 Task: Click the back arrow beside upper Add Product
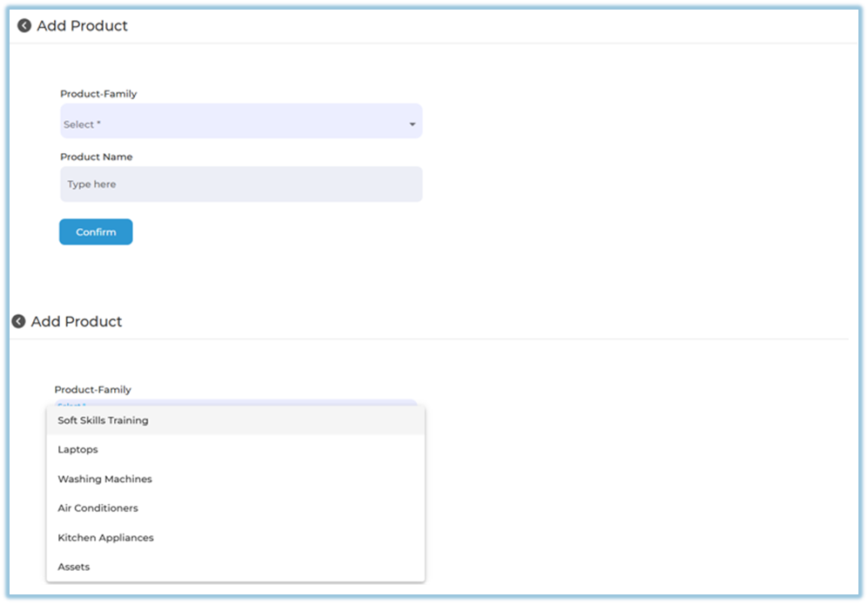pos(24,26)
